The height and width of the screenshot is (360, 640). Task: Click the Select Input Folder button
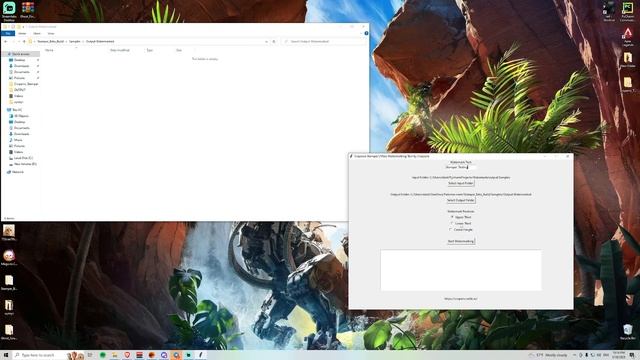click(x=460, y=183)
